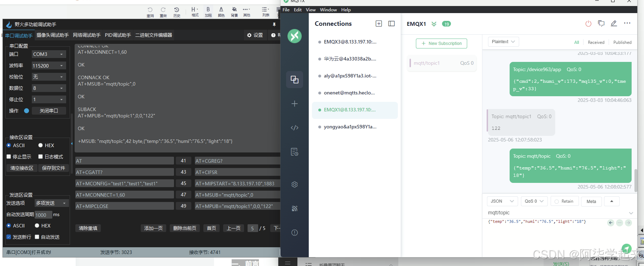644x266 pixels.
Task: Open the more options ellipsis for EMQX1
Action: point(627,23)
